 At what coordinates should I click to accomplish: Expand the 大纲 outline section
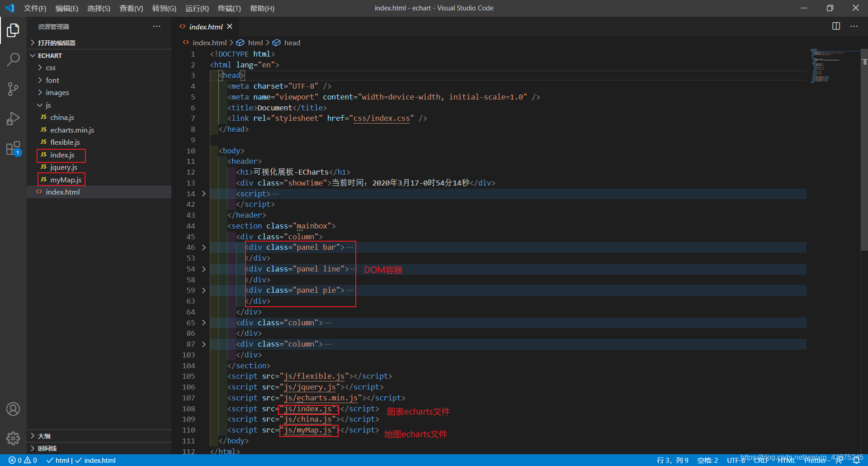[x=99, y=436]
